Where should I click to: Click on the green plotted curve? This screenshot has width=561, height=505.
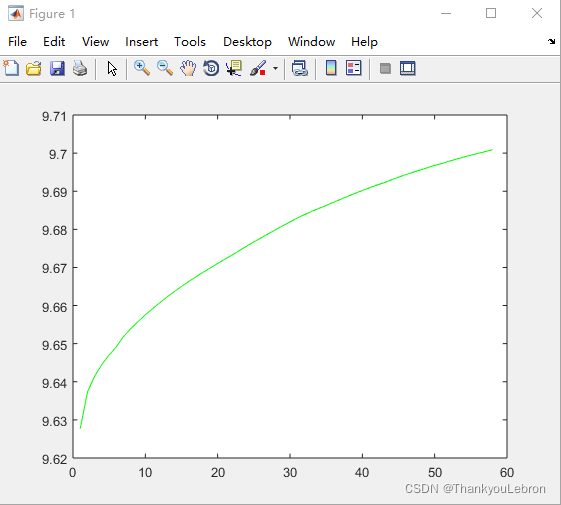[290, 222]
